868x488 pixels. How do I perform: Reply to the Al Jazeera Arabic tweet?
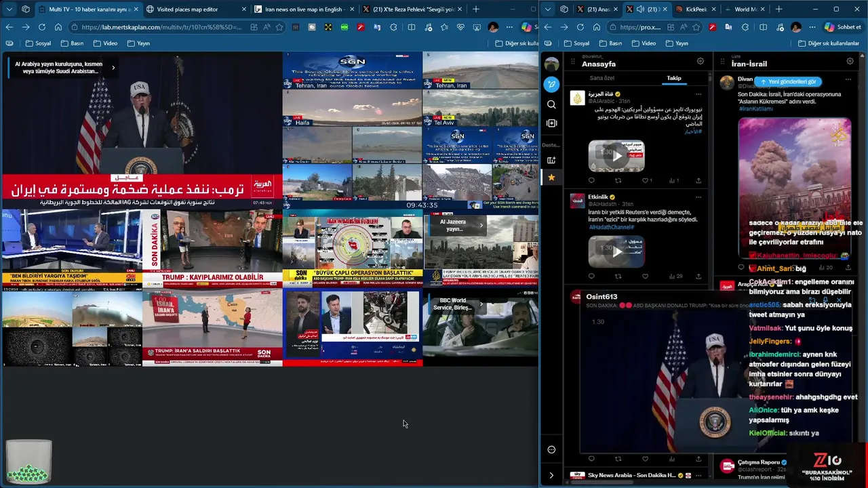[591, 180]
